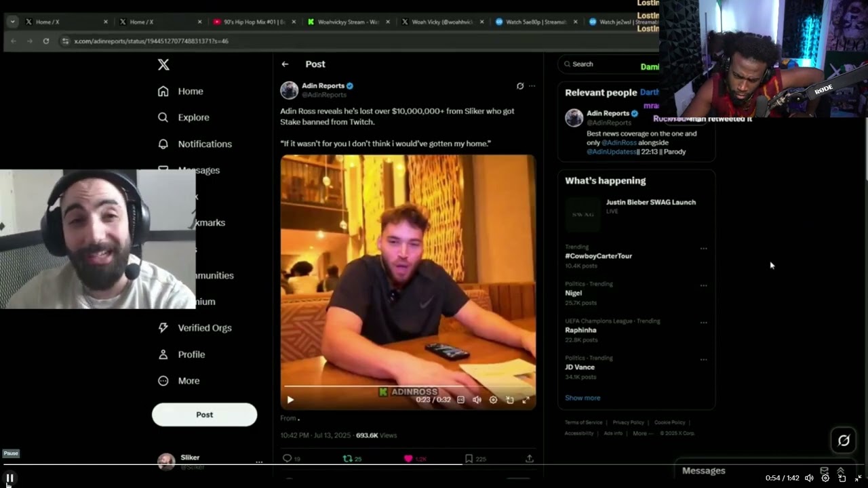This screenshot has height=488, width=868.
Task: Click the reply icon under the post
Action: click(287, 459)
